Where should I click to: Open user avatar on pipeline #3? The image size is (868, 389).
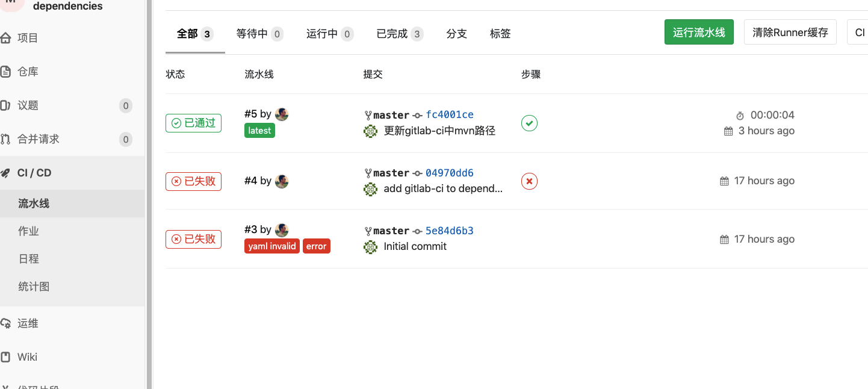(282, 229)
